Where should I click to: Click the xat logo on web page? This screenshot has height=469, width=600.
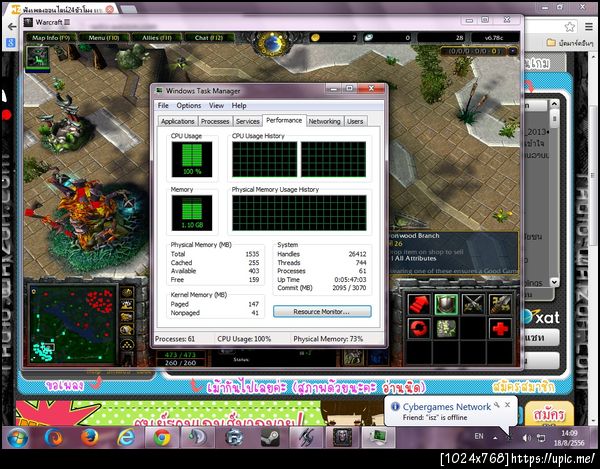click(x=541, y=317)
